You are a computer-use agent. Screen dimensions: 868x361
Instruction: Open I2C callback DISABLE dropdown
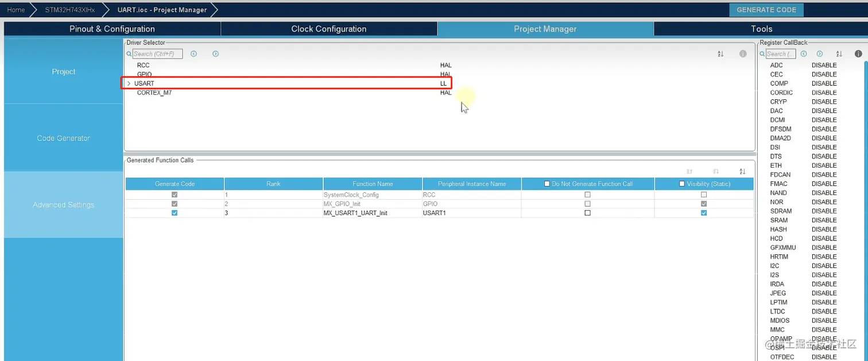pyautogui.click(x=824, y=266)
